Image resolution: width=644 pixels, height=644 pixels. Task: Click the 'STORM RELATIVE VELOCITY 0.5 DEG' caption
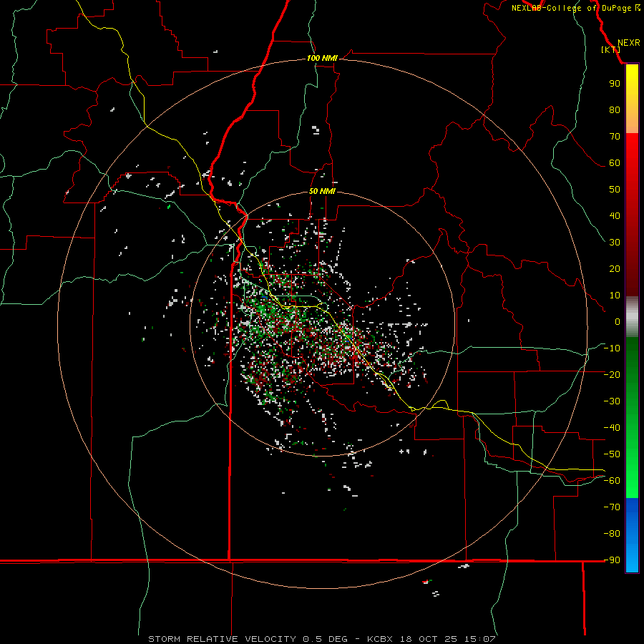(x=248, y=639)
